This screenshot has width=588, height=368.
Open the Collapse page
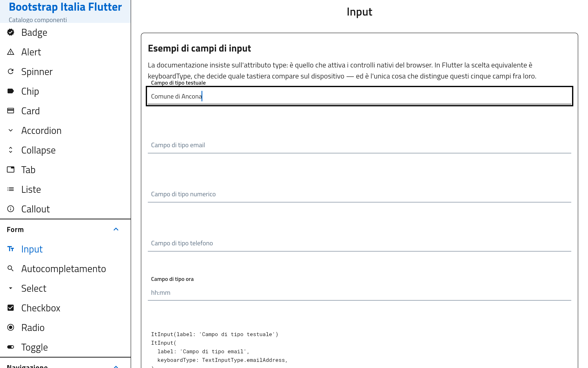(x=65, y=150)
